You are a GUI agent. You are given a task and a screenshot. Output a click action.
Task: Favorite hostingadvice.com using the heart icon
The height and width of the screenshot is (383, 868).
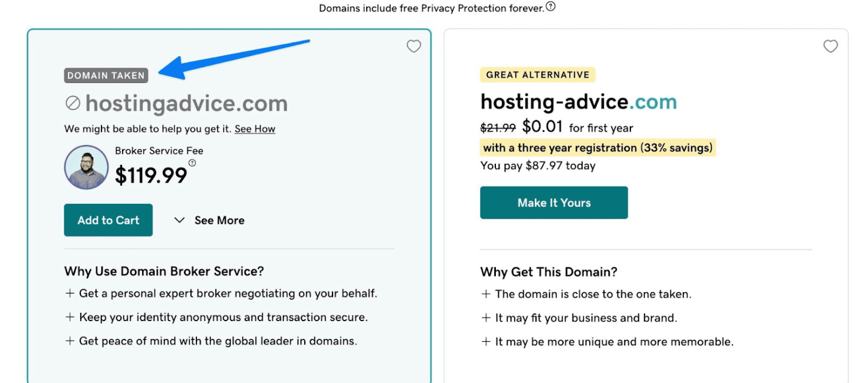[413, 47]
